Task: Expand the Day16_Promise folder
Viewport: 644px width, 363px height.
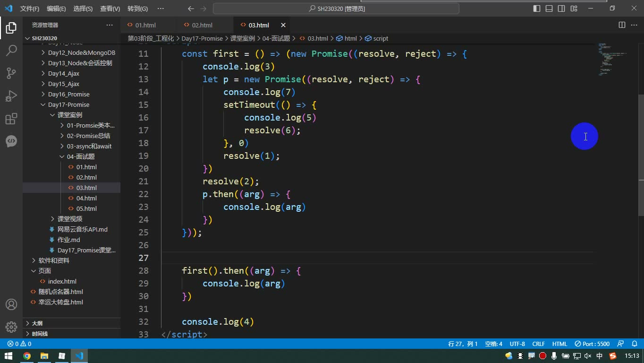Action: pos(72,94)
